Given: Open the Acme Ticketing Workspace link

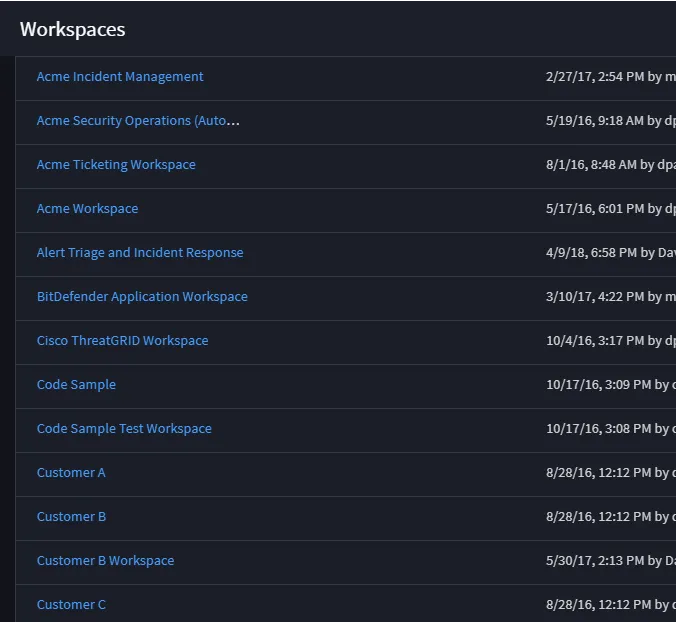Looking at the screenshot, I should click(116, 165).
